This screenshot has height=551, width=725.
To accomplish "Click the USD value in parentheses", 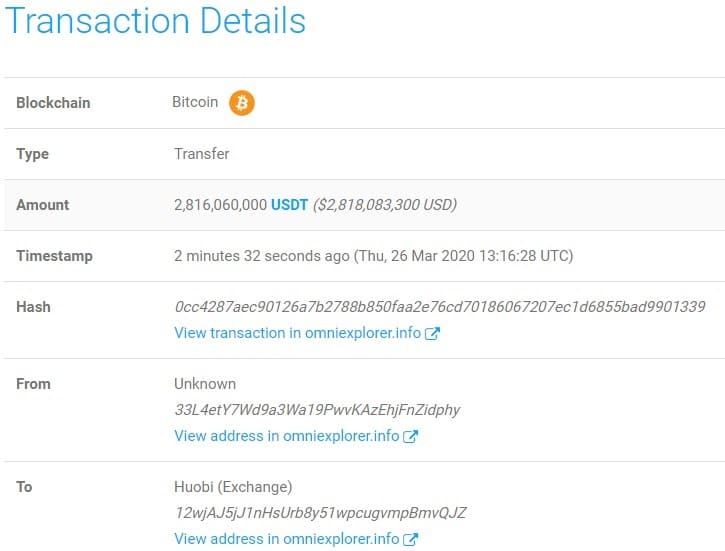I will coord(384,205).
